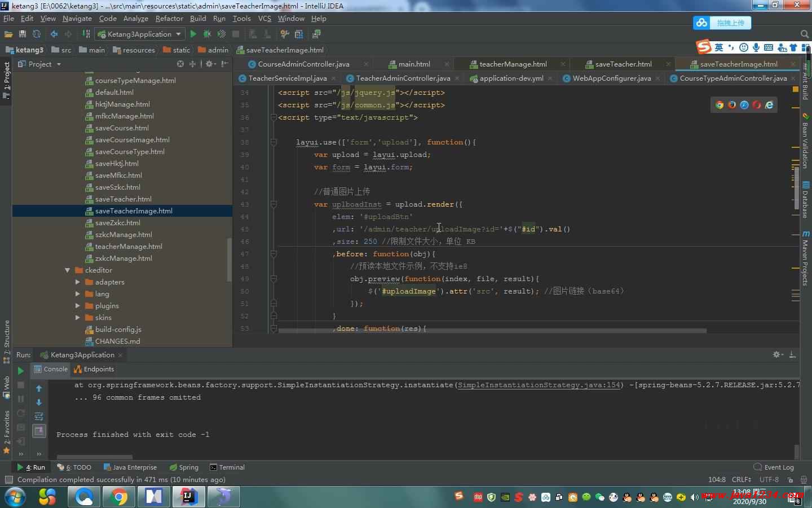This screenshot has width=812, height=508.
Task: Toggle scroll to end in console
Action: 39,431
